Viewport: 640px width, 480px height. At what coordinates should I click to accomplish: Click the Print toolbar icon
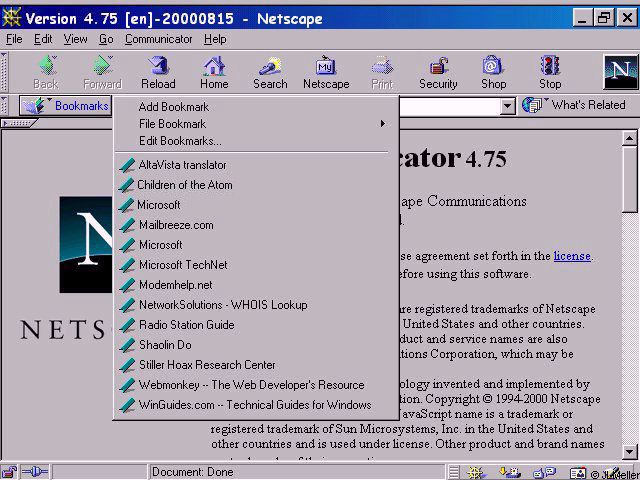[382, 72]
